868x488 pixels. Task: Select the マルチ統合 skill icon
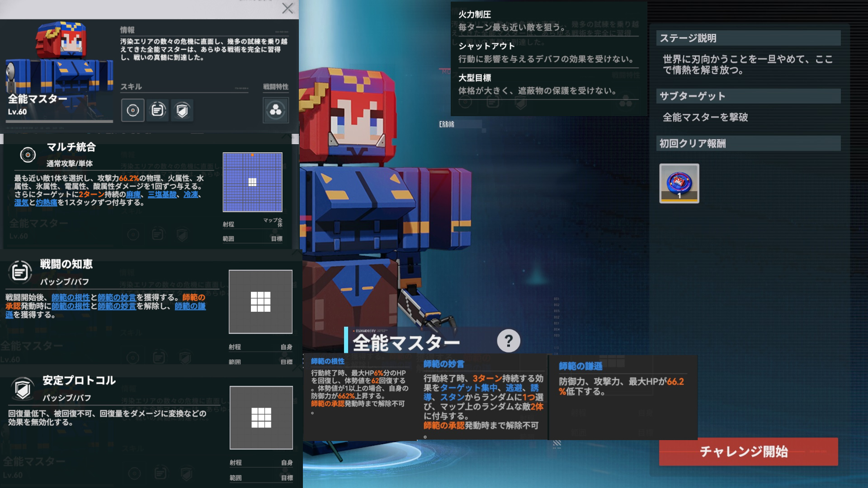[132, 110]
